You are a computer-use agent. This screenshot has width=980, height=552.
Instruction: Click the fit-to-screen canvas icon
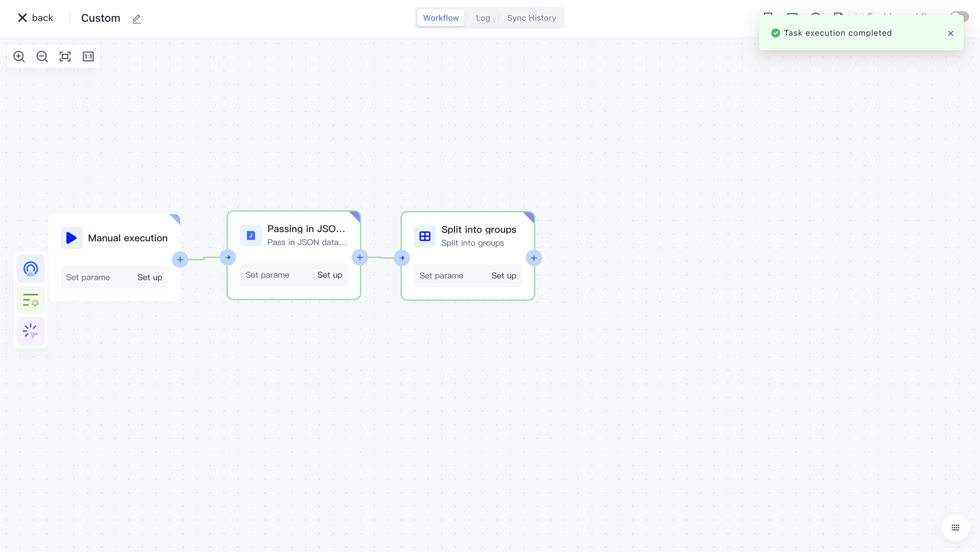(x=65, y=56)
